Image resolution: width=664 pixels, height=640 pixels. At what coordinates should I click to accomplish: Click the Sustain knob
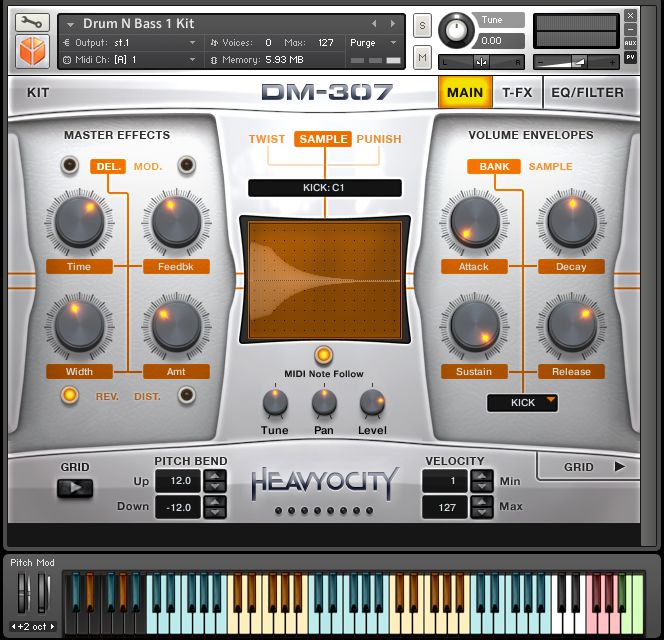[x=475, y=326]
